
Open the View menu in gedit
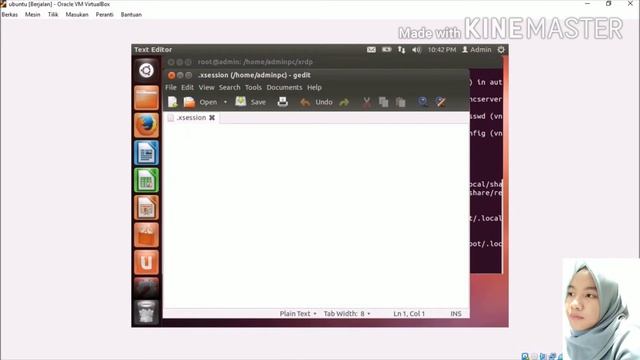[207, 87]
